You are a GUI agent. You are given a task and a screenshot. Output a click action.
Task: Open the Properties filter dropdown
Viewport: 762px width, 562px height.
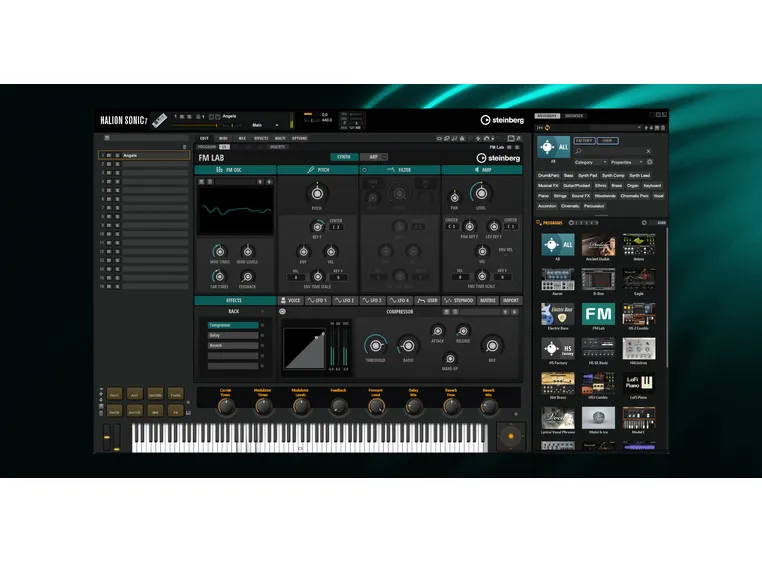(x=626, y=162)
